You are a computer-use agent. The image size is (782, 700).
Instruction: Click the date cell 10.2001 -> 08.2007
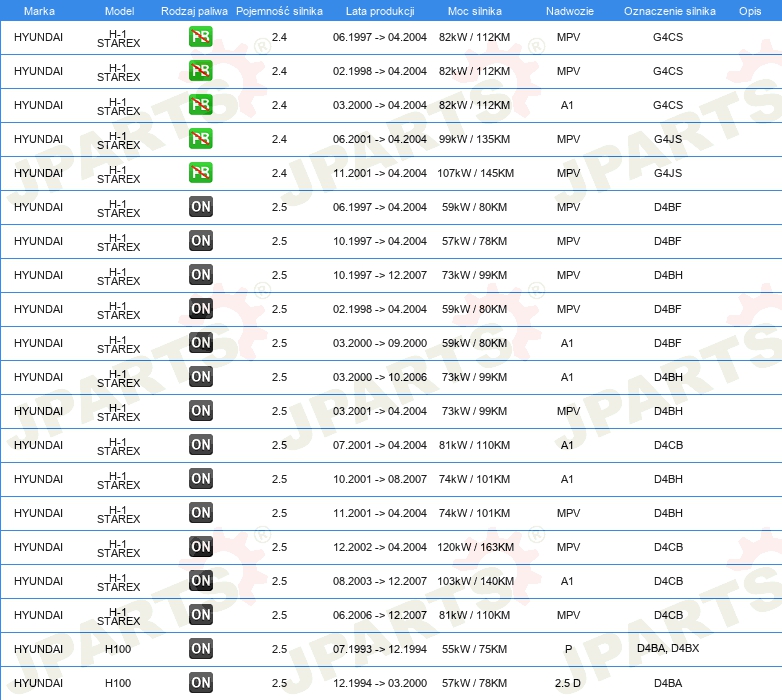point(380,479)
